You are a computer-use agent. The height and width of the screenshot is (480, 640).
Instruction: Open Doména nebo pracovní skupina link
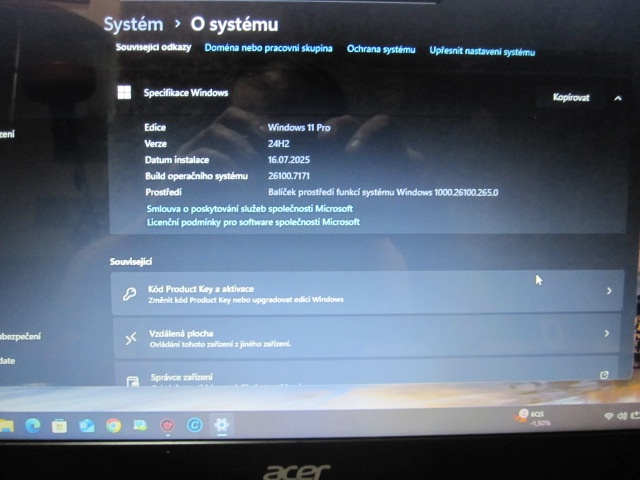click(269, 48)
